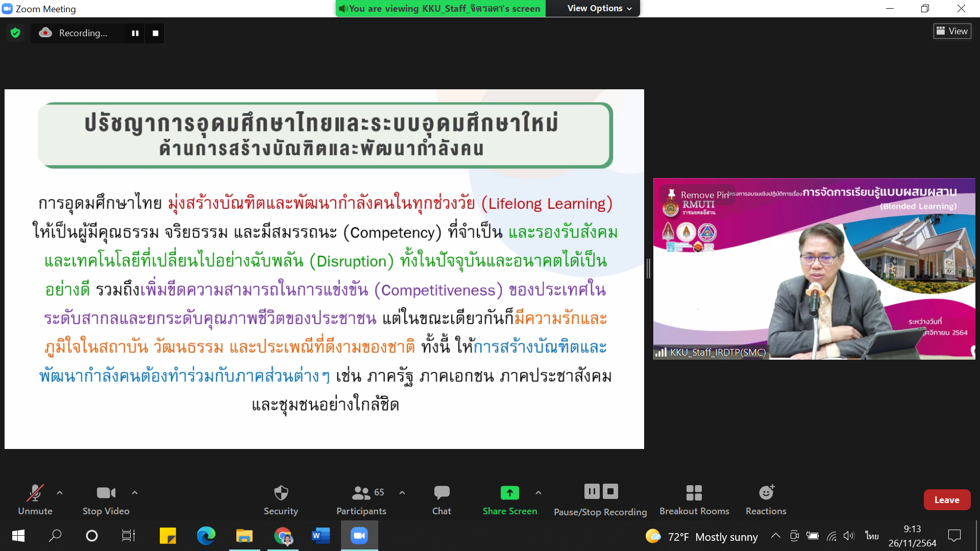Open Microsoft Word from the taskbar

(321, 536)
